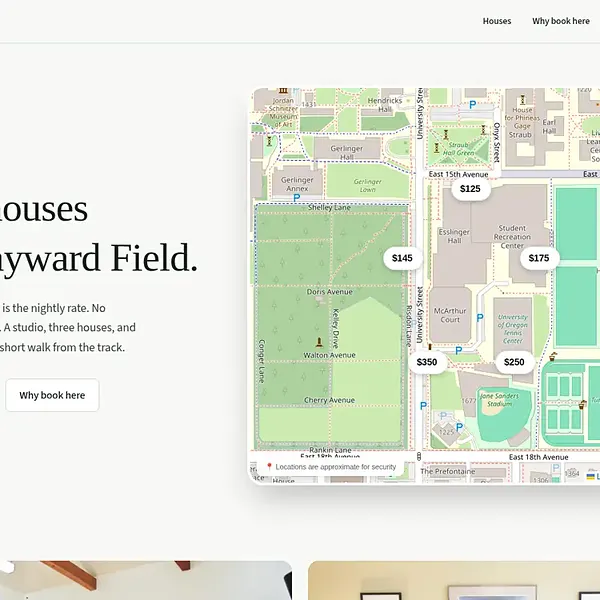This screenshot has width=600, height=600.
Task: Click the Jane Sanders Stadium label
Action: click(499, 399)
